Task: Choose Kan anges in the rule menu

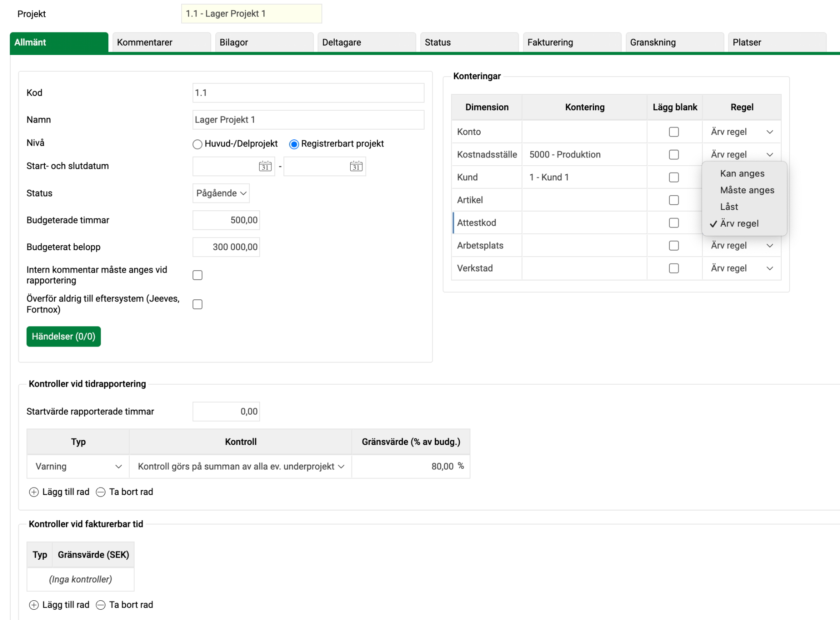Action: [744, 173]
